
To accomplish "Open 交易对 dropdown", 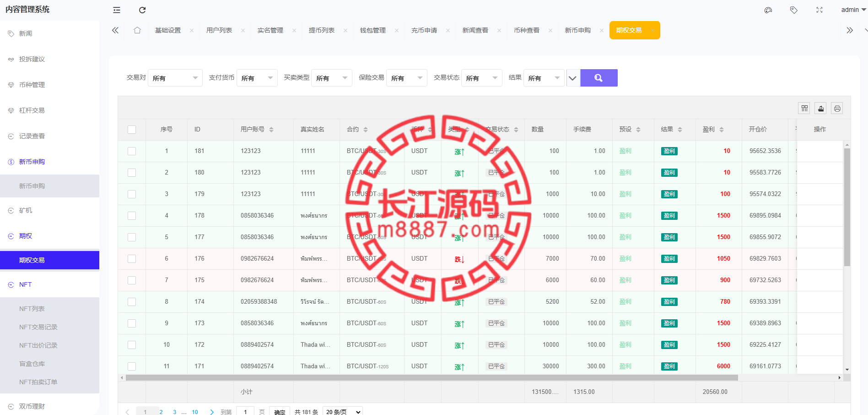I will [175, 78].
